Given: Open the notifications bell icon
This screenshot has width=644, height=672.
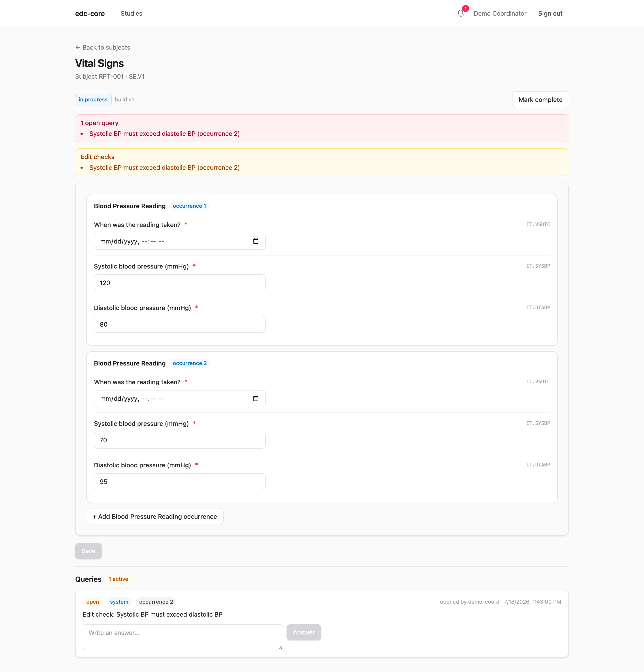Looking at the screenshot, I should (x=460, y=13).
